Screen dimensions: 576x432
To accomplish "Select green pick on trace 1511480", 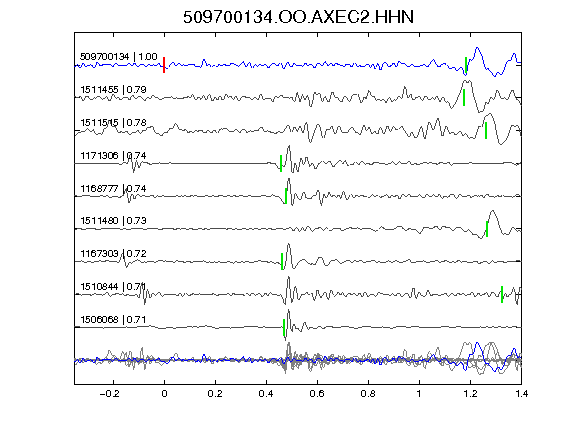I will point(487,229).
